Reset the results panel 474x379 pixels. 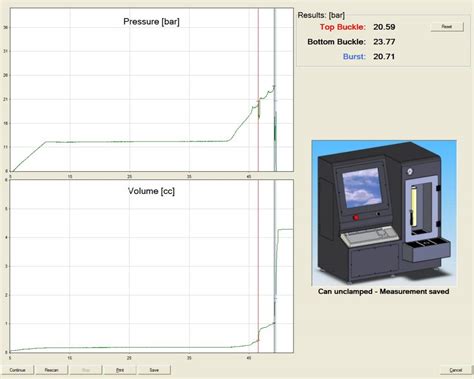coord(447,27)
